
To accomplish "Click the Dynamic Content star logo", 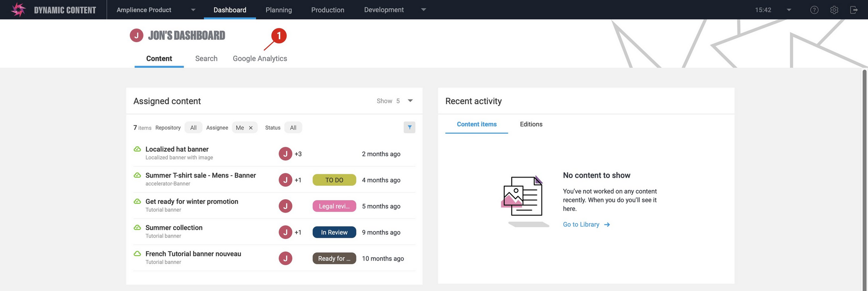I will tap(18, 10).
